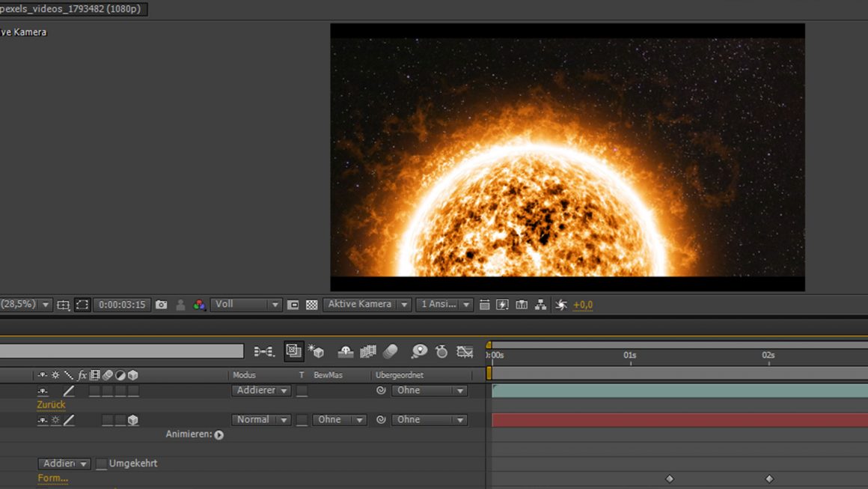The image size is (868, 489).
Task: Take a snapshot with the camera icon
Action: (161, 305)
